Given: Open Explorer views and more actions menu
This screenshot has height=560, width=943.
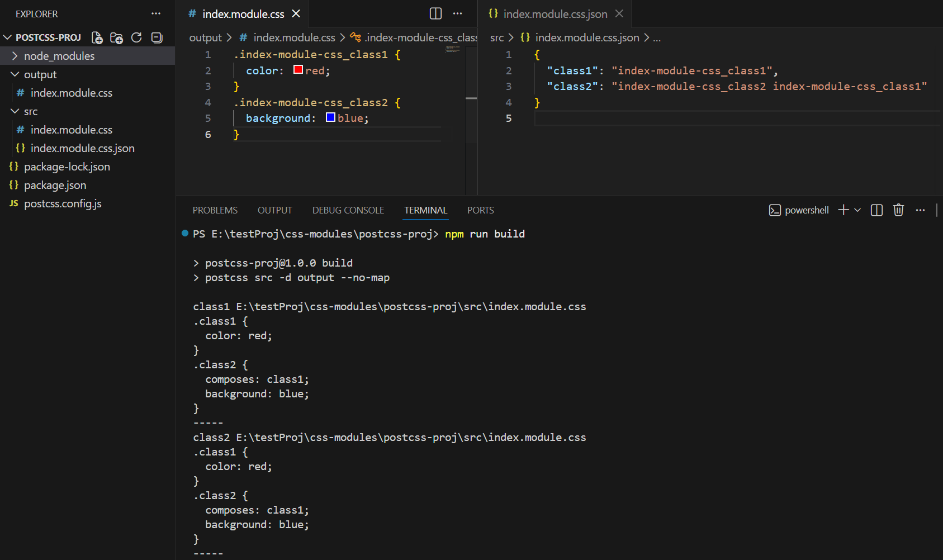Looking at the screenshot, I should point(156,14).
